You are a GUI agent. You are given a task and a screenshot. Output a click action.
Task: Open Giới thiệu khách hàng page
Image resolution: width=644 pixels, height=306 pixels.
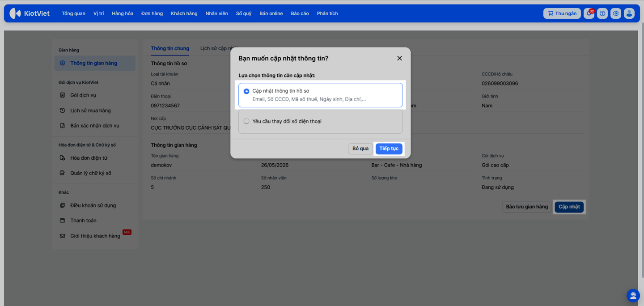95,236
